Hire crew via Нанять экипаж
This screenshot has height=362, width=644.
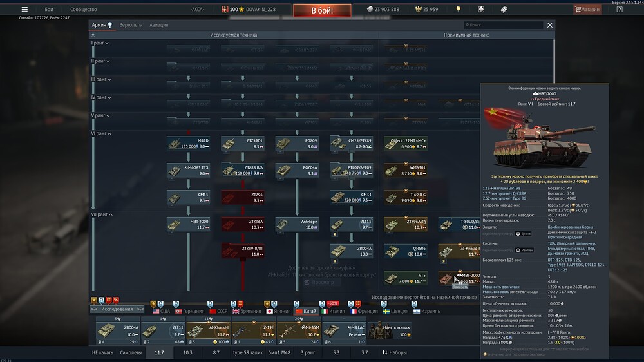[x=390, y=330]
